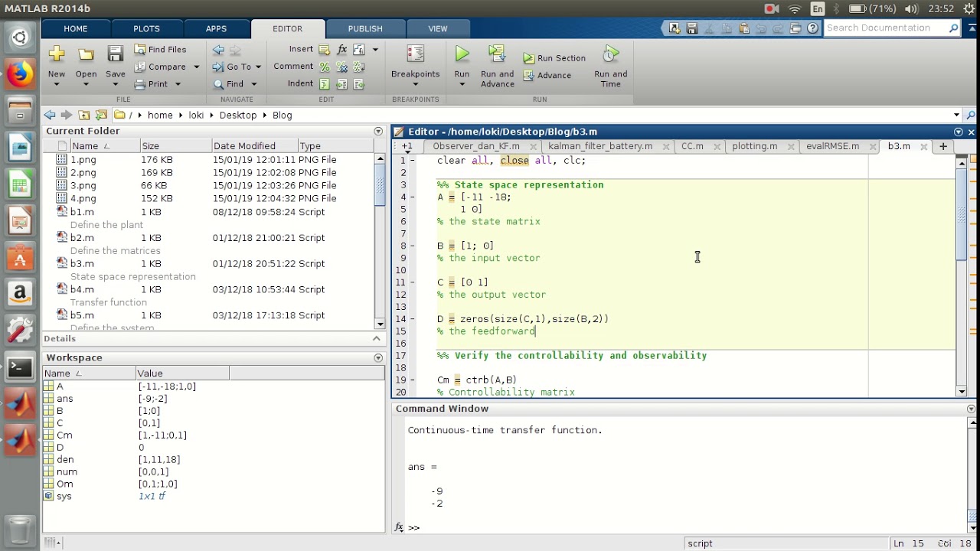Switch to the kalman_filter_battery.m editor tab
Screen dimensions: 980x551
(600, 146)
